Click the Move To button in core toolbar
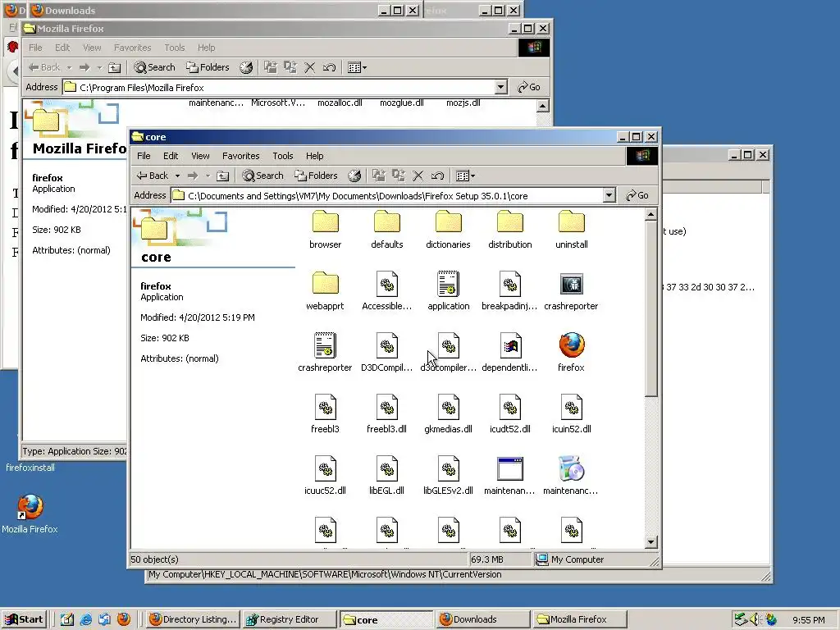Viewport: 840px width, 630px height. coord(379,176)
